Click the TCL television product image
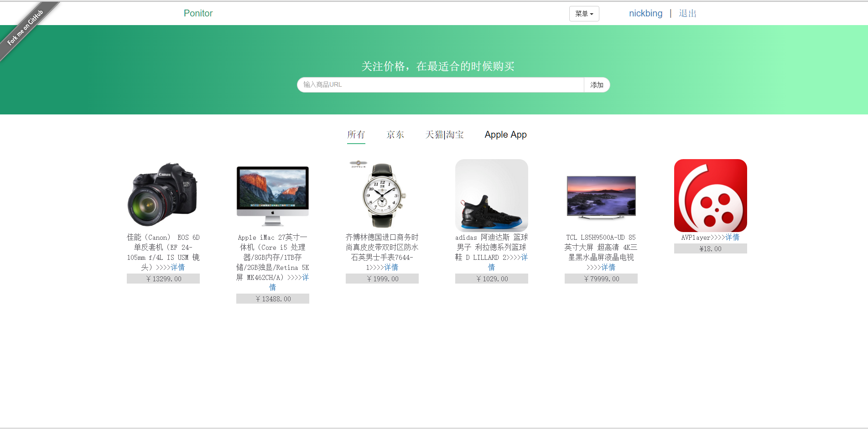This screenshot has height=429, width=868. [x=601, y=195]
